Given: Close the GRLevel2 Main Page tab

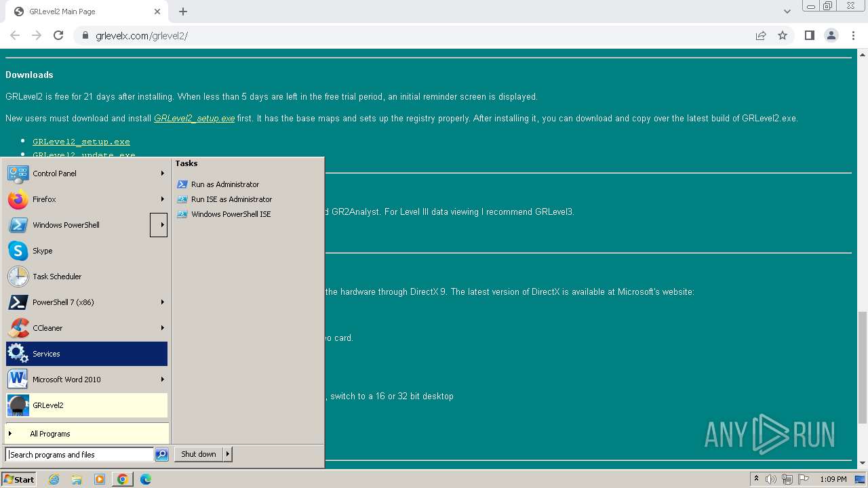Looking at the screenshot, I should click(x=157, y=12).
